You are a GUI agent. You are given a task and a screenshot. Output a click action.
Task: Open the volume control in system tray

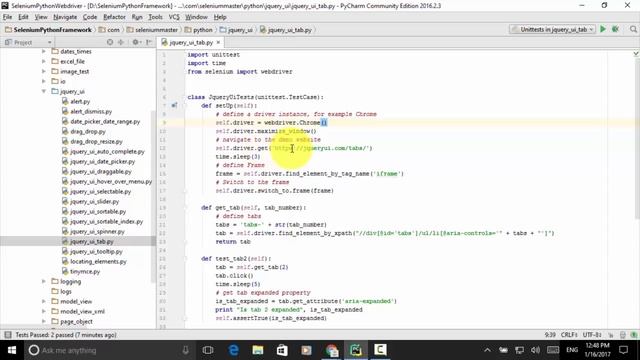535,350
